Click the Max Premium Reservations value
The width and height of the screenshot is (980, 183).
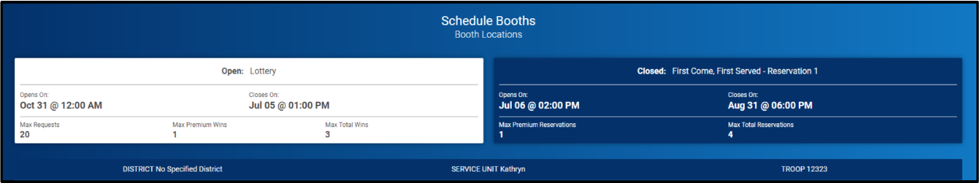click(x=501, y=134)
